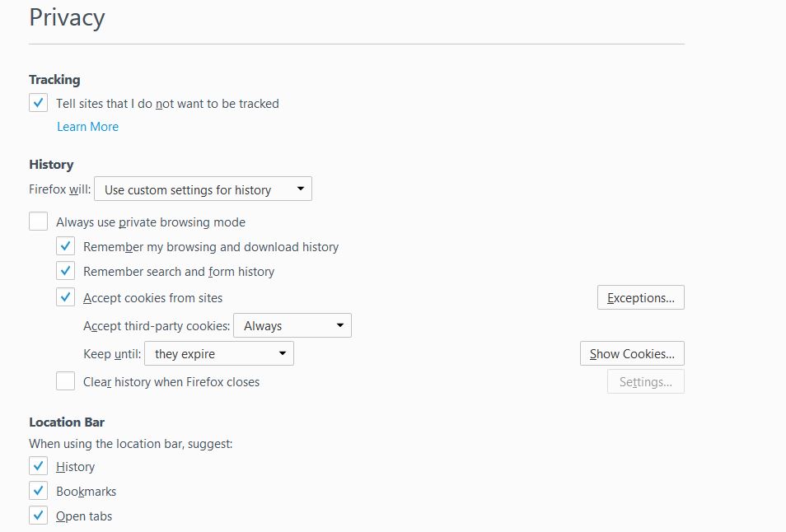This screenshot has height=532, width=786.
Task: Uncheck 'Accept cookies from sites'
Action: tap(65, 297)
